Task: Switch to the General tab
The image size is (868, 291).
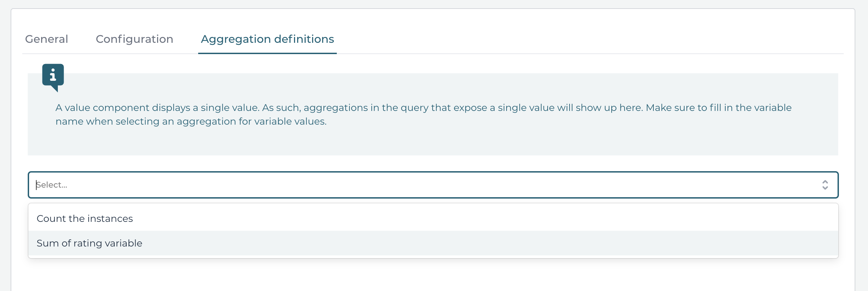Action: click(x=47, y=39)
